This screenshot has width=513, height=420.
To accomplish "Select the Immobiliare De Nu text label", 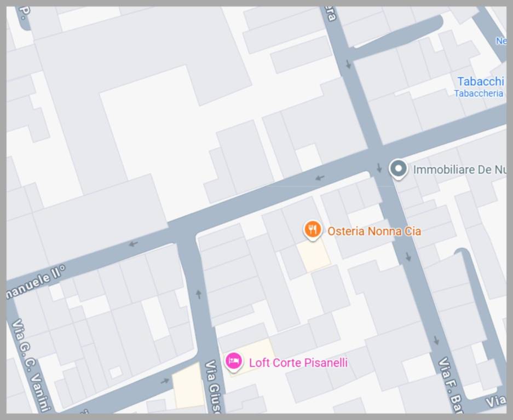I will pyautogui.click(x=460, y=170).
